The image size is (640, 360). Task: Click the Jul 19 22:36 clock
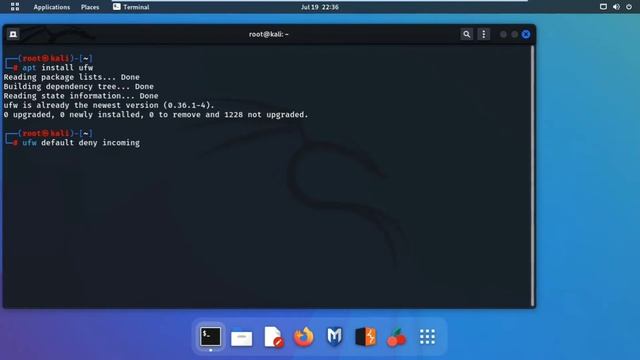(320, 7)
